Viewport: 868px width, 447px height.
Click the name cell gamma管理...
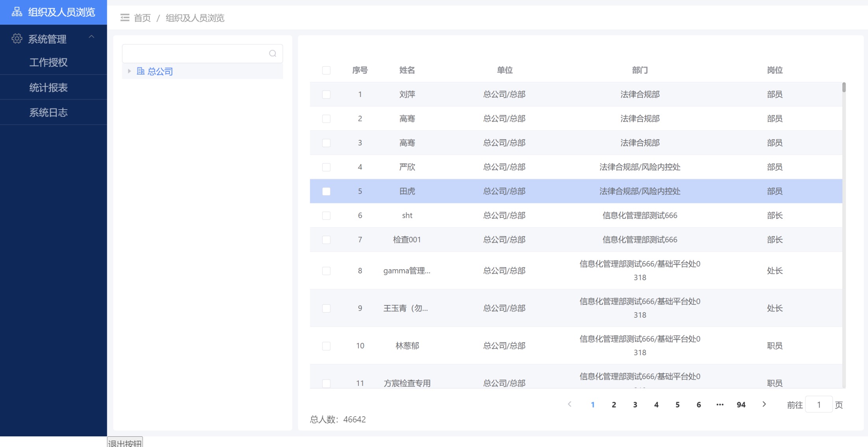407,271
